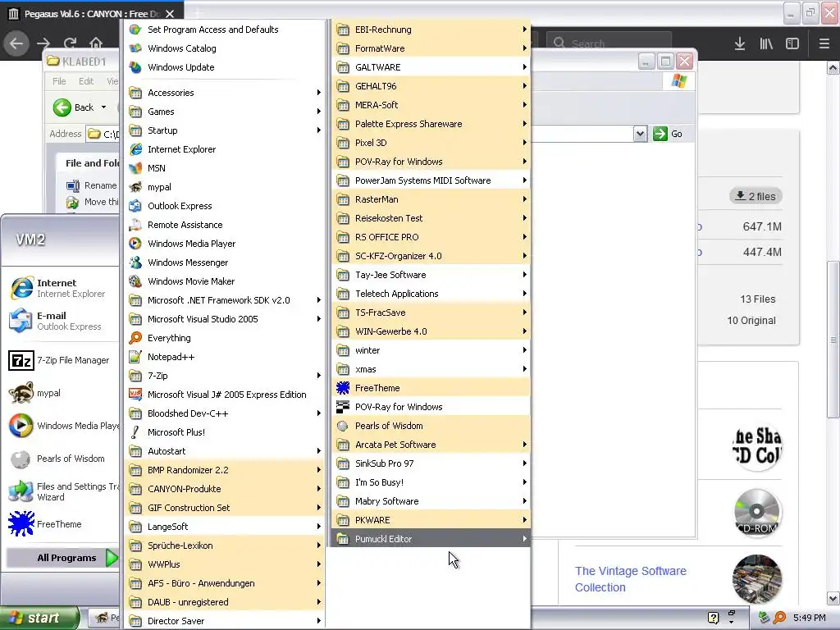Click the Start button
Viewport: 840px width, 630px height.
[x=39, y=619]
